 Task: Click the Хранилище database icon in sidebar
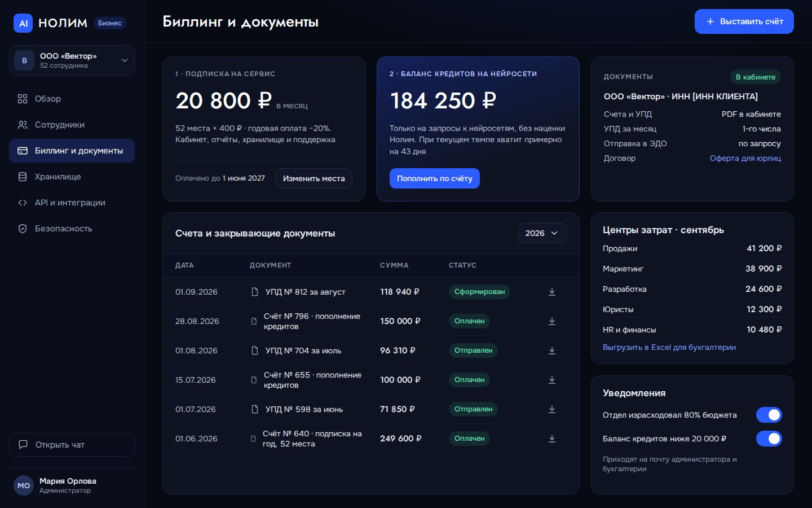click(x=23, y=177)
